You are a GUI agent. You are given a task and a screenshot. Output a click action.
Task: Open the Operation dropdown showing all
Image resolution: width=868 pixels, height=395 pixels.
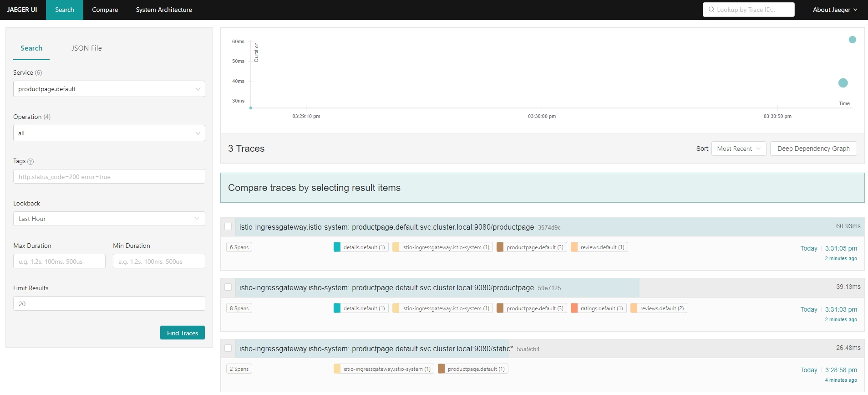tap(109, 133)
